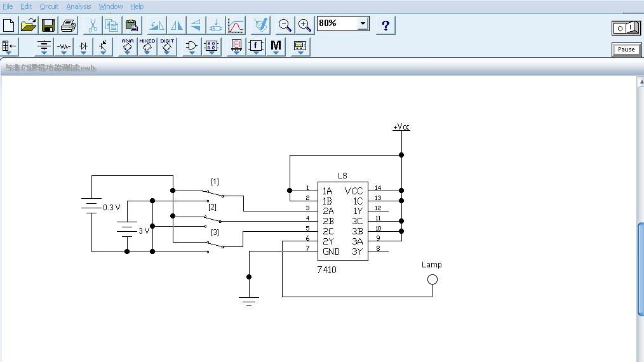644x362 pixels.
Task: Open the Circuit menu
Action: coord(49,6)
